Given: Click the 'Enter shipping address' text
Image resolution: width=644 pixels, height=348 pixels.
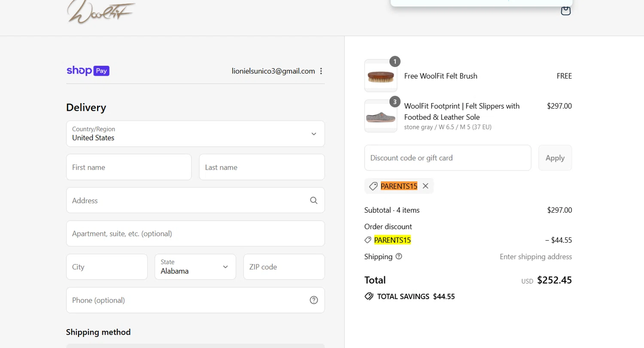Looking at the screenshot, I should [536, 256].
